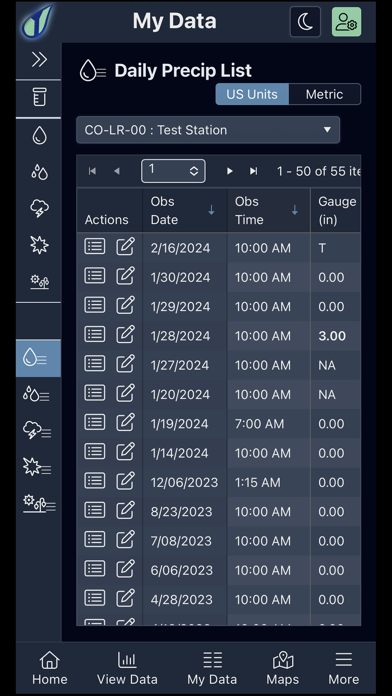Go to next page of table
Viewport: 392px width, 696px height.
(x=230, y=171)
